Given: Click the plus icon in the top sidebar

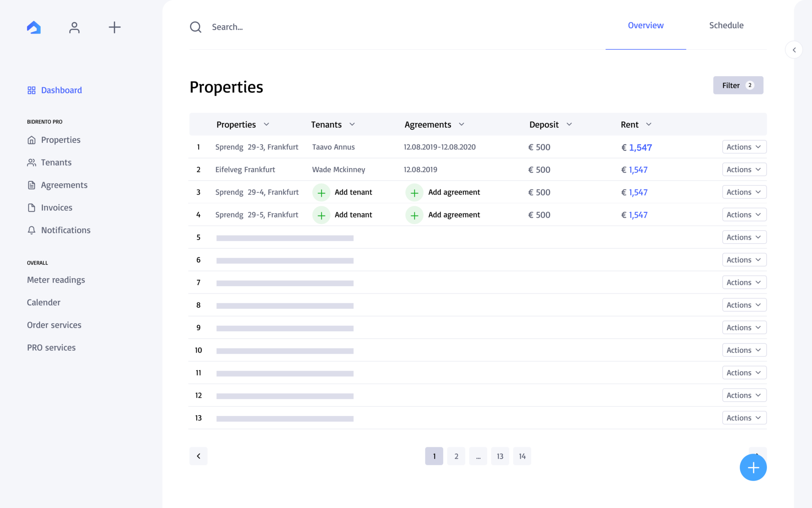Looking at the screenshot, I should 114,27.
